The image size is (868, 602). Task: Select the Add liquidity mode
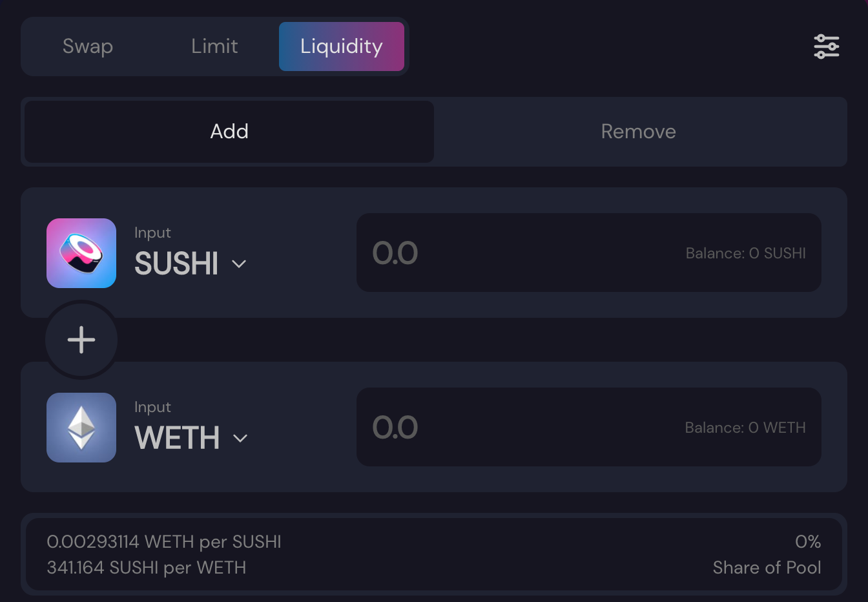click(229, 132)
